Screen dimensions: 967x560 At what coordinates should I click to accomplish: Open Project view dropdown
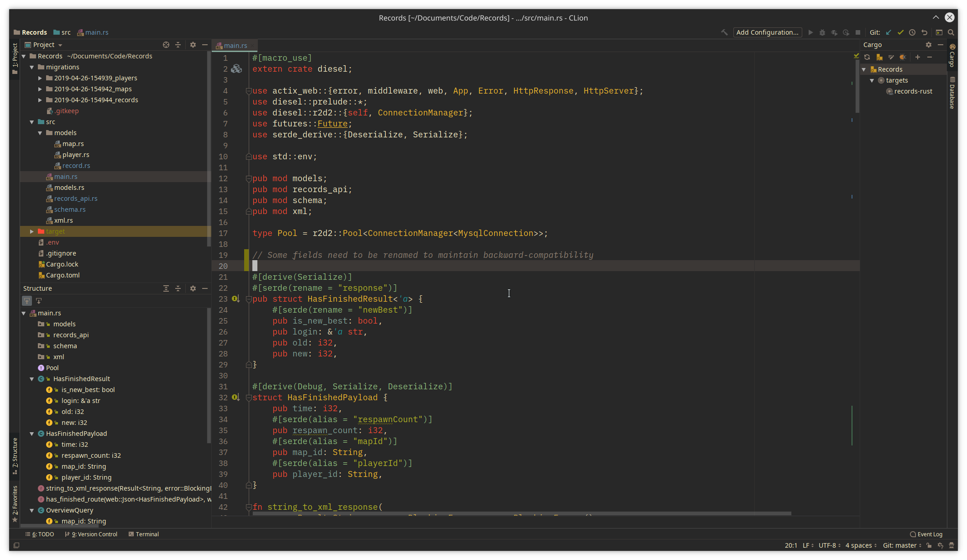pos(60,45)
